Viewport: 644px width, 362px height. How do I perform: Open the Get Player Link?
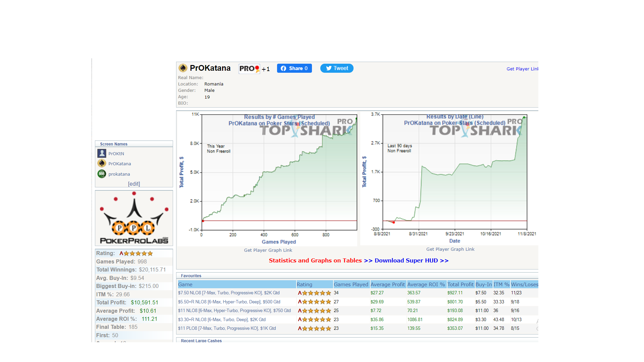point(522,69)
